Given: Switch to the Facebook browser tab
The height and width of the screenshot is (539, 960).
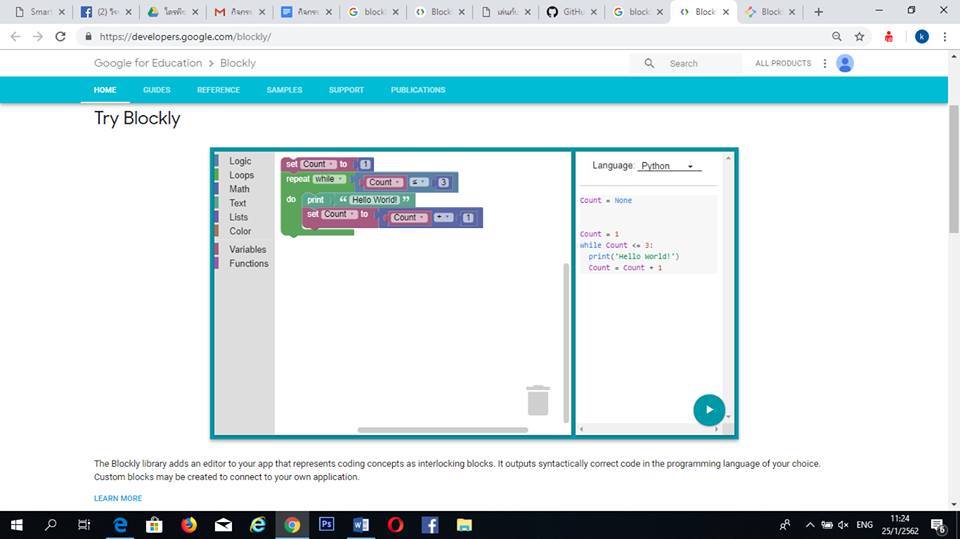Looking at the screenshot, I should [107, 12].
